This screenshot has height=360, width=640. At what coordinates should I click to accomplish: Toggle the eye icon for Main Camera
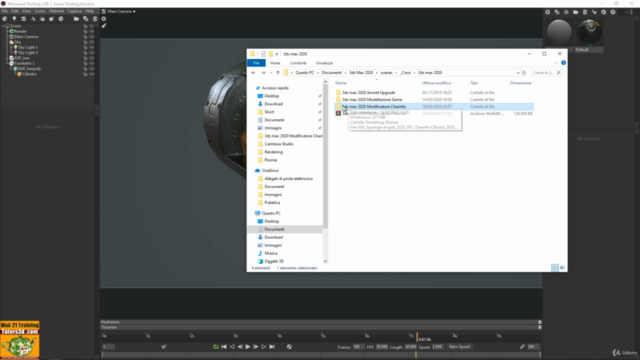tap(91, 37)
